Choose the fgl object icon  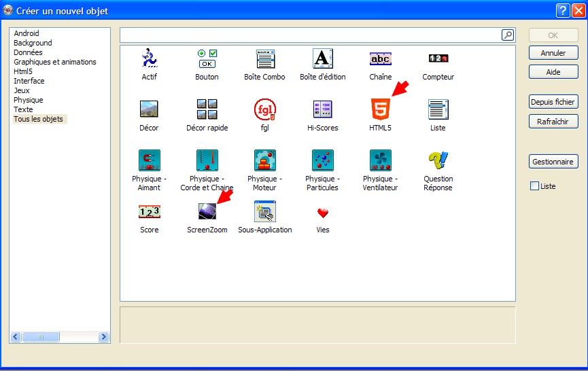coord(264,109)
